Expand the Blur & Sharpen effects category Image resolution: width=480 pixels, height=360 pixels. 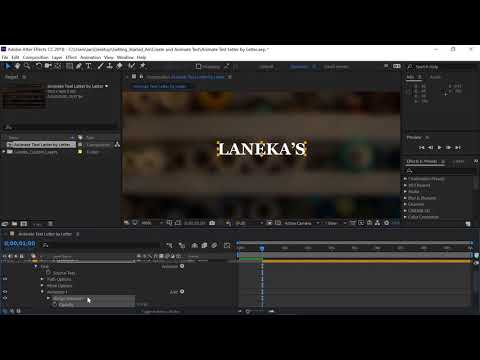(405, 198)
